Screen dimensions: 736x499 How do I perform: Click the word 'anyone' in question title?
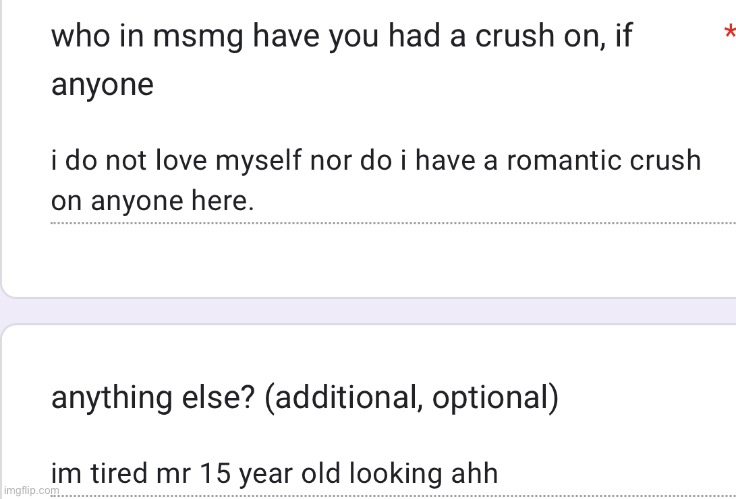[x=102, y=85]
